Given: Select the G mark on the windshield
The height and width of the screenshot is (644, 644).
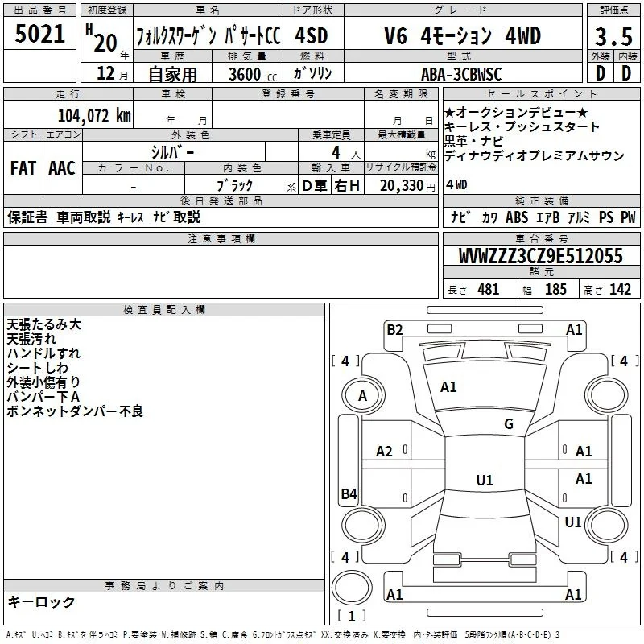Looking at the screenshot, I should click(x=508, y=424).
